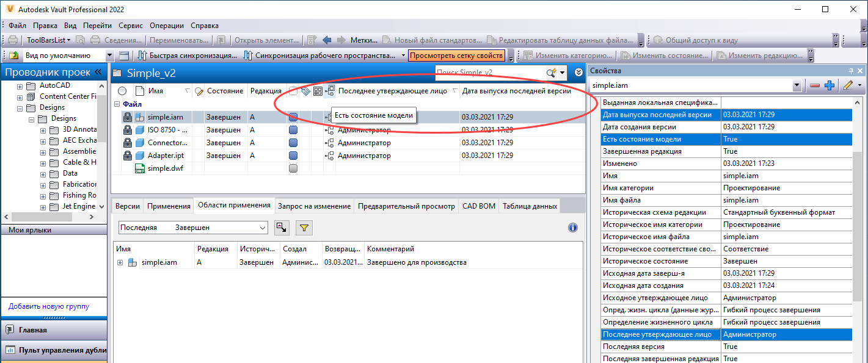Viewport: 868px width, 363px height.
Task: Click the blue plus add icon in Свойства
Action: [829, 85]
